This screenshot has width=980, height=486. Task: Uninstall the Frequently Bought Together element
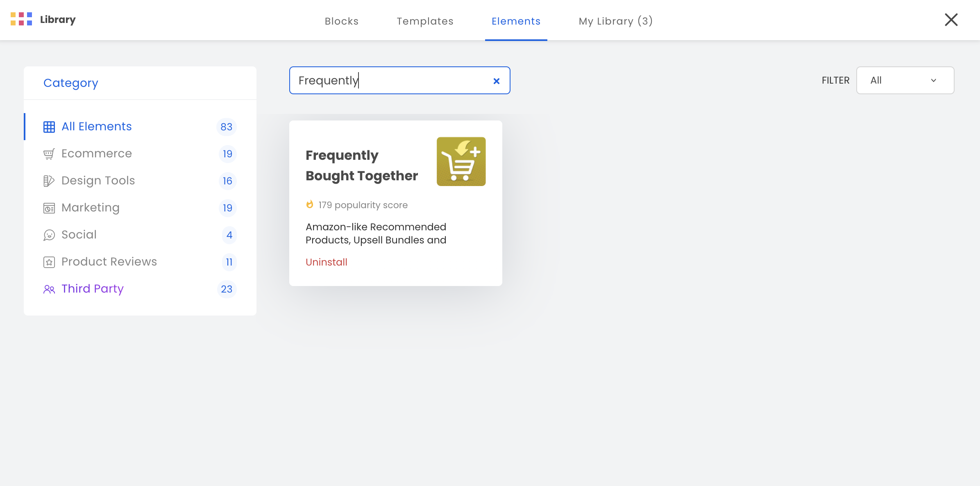[x=327, y=262]
